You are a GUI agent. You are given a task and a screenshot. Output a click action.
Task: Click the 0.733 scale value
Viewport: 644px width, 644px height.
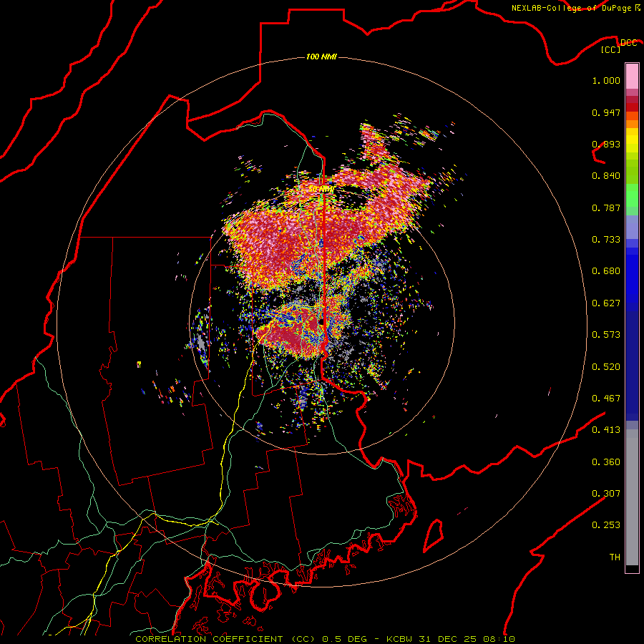pos(606,240)
